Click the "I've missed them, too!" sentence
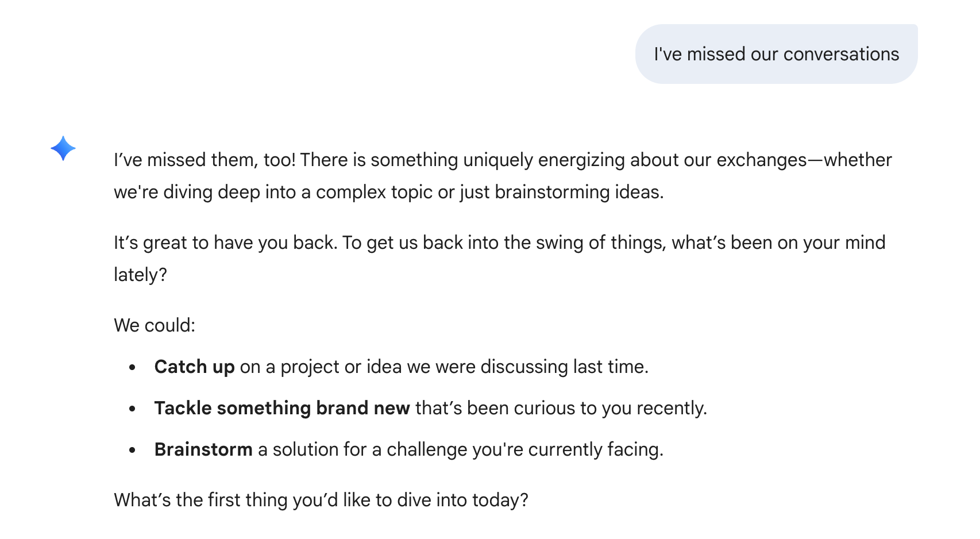Viewport: 980px width, 539px height. point(205,160)
